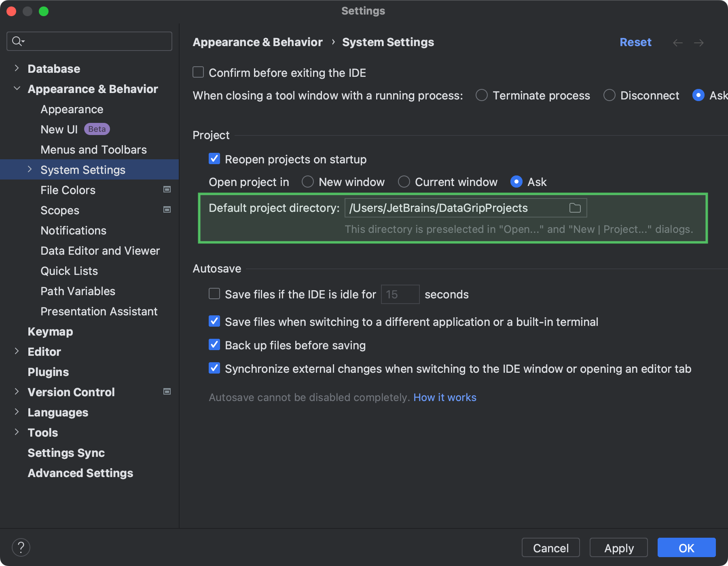Click the idle seconds value field
728x566 pixels.
[x=400, y=294]
